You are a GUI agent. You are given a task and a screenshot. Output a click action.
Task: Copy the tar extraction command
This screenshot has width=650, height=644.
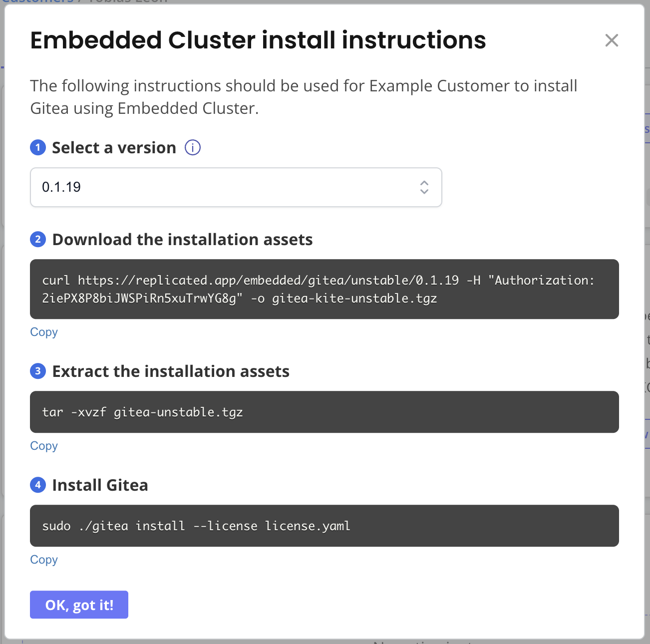tap(43, 445)
